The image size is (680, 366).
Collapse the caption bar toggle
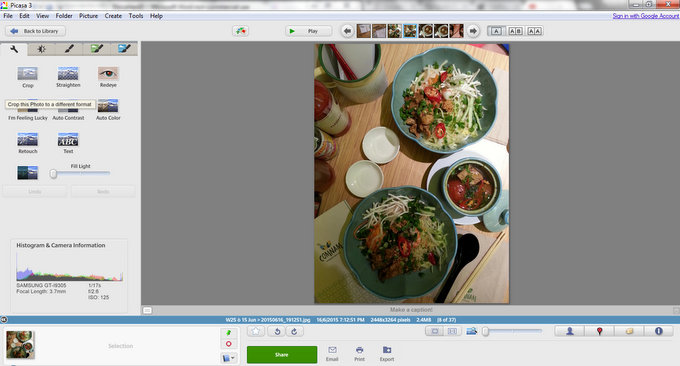(147, 310)
